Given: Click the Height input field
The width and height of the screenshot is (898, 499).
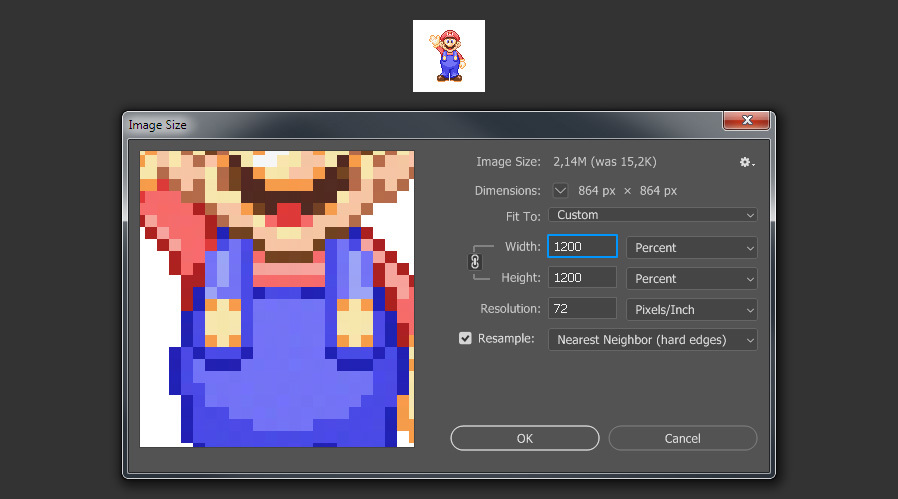Looking at the screenshot, I should (x=582, y=277).
